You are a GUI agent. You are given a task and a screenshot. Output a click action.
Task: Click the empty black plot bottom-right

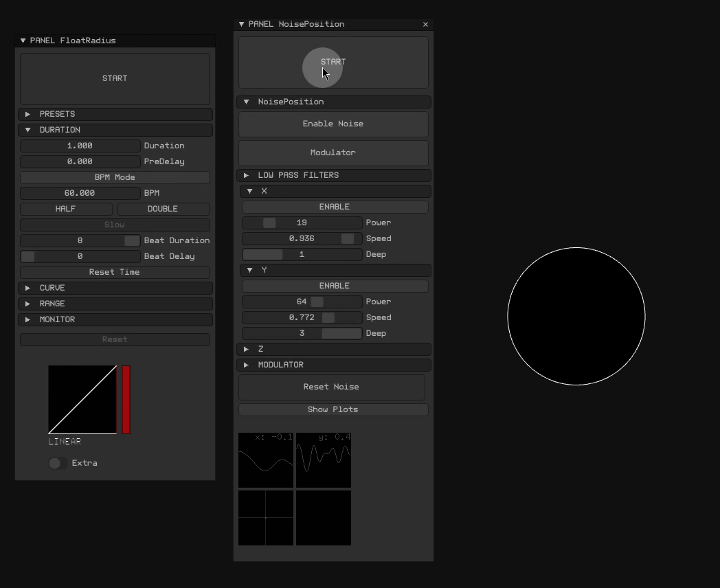(x=324, y=518)
